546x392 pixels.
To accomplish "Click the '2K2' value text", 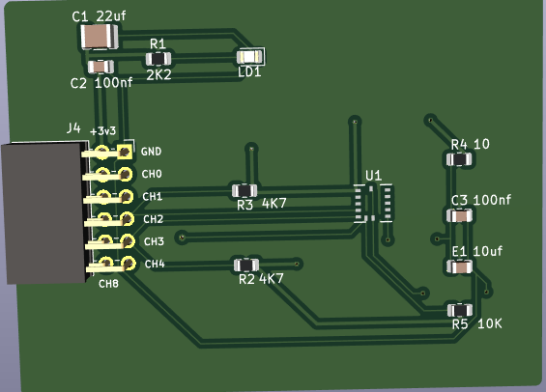I will point(158,74).
